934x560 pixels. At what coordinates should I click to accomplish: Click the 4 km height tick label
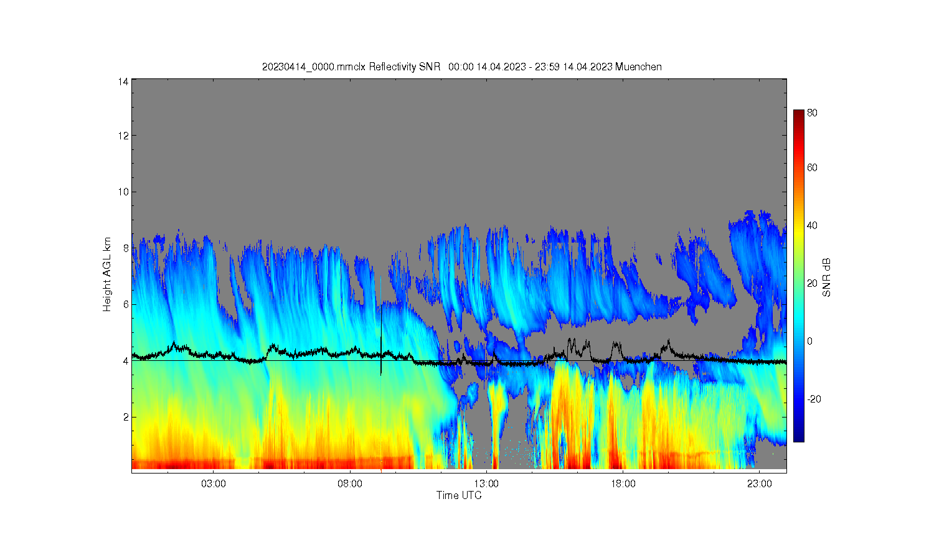coord(126,360)
